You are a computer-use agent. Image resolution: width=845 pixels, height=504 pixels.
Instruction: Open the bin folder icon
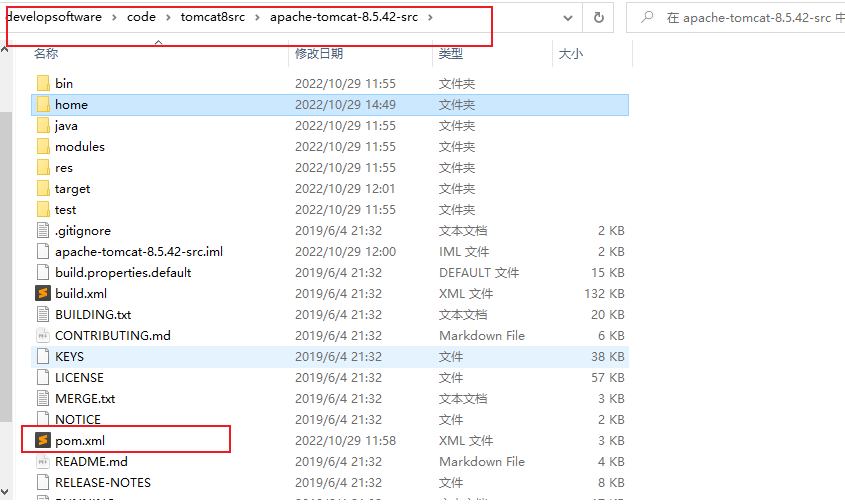[43, 84]
